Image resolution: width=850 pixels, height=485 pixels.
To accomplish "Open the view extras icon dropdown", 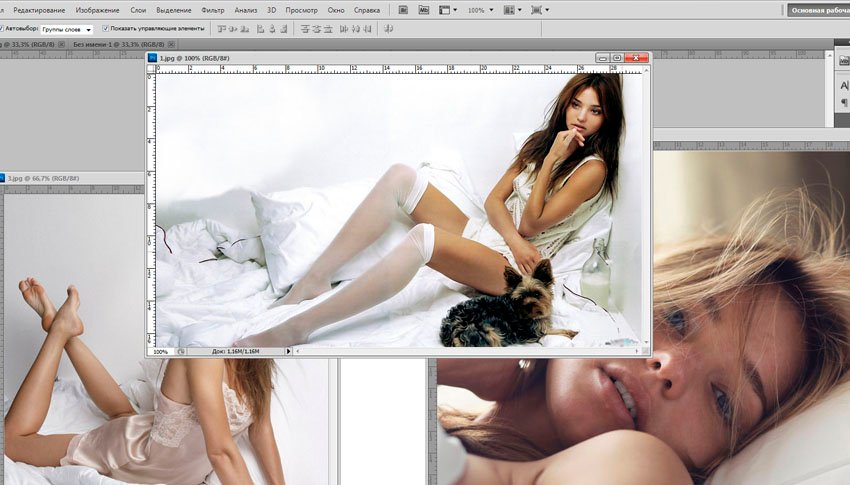I will 447,10.
